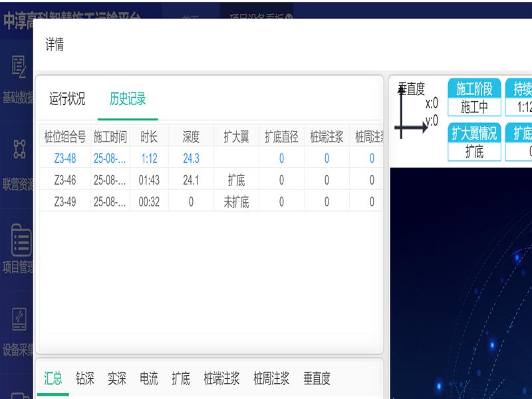Open the 垂直度 tab in the bottom panel
This screenshot has width=532, height=399.
(317, 379)
